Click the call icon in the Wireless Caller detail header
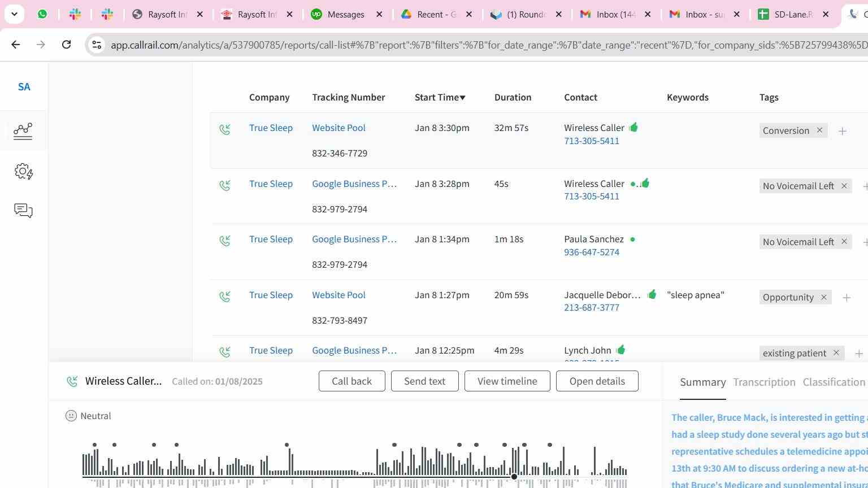 (x=72, y=382)
